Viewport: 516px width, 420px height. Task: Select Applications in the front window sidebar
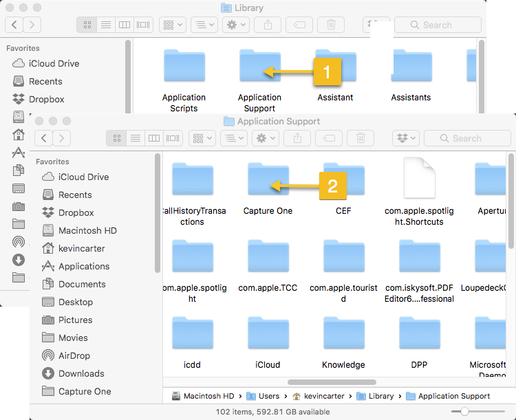point(83,266)
